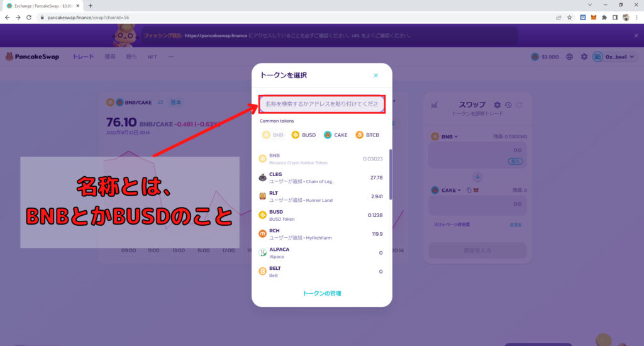Open the browser extensions puzzle icon
The height and width of the screenshot is (346, 644).
[x=604, y=18]
